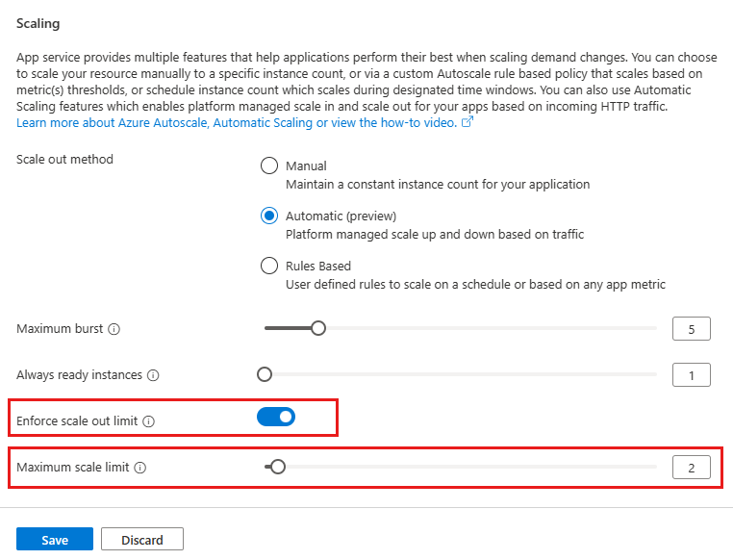733x560 pixels.
Task: Discard the scaling changes
Action: (141, 540)
